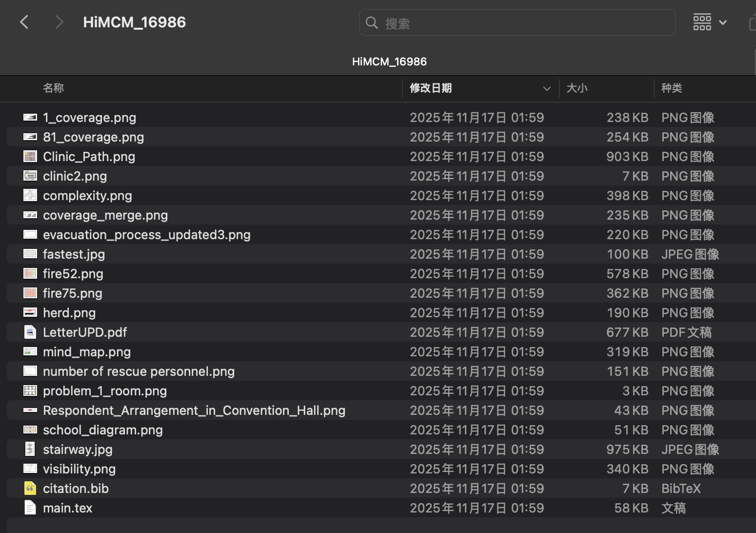Viewport: 756px width, 533px height.
Task: Select the number of rescue personnel.png file
Action: [139, 371]
